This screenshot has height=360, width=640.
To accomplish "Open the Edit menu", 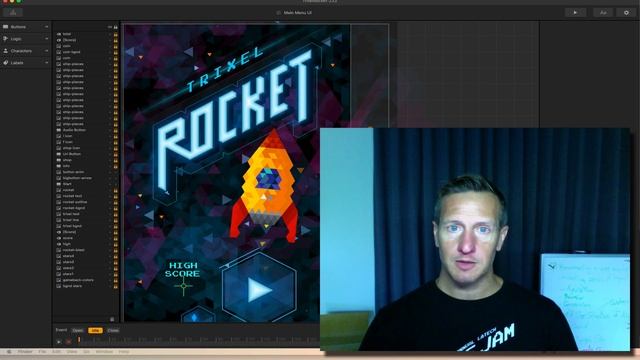I will click(x=57, y=351).
